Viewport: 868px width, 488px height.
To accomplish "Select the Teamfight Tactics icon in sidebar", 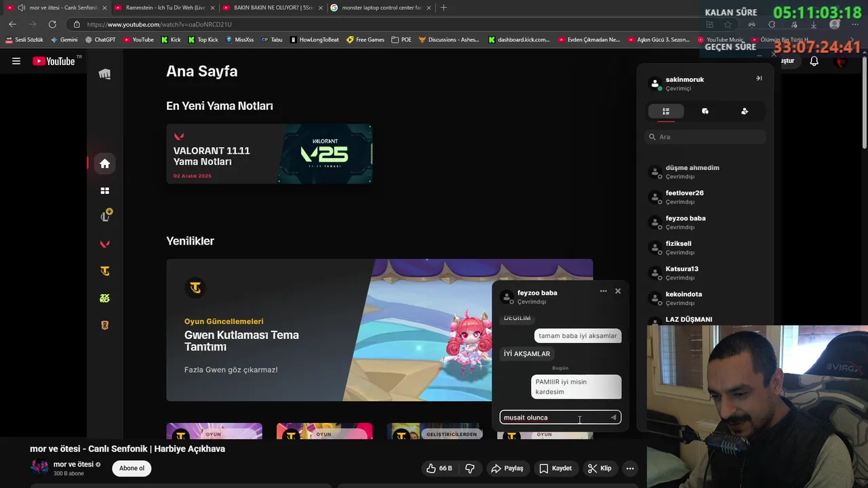I will pyautogui.click(x=104, y=271).
